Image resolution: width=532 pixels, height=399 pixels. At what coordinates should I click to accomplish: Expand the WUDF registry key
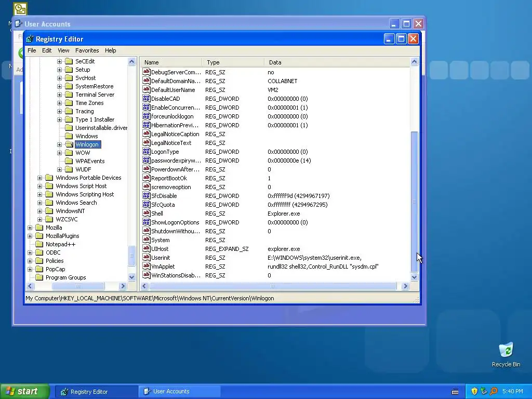pyautogui.click(x=59, y=169)
